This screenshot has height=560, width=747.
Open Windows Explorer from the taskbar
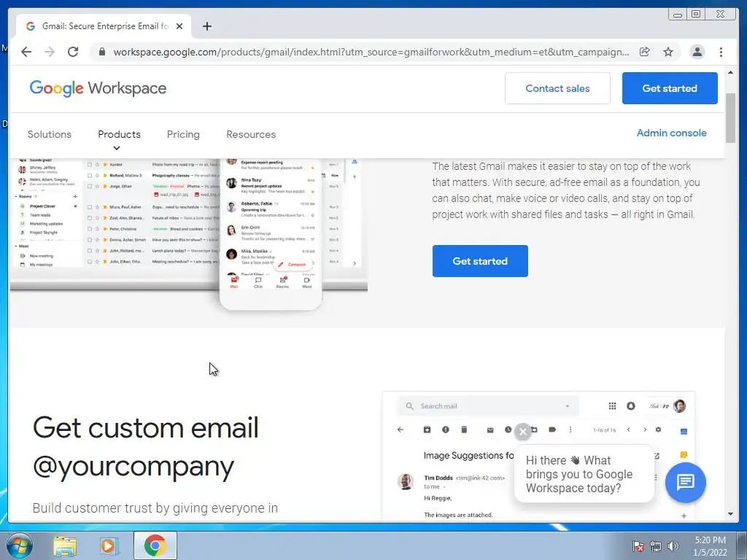pos(65,545)
